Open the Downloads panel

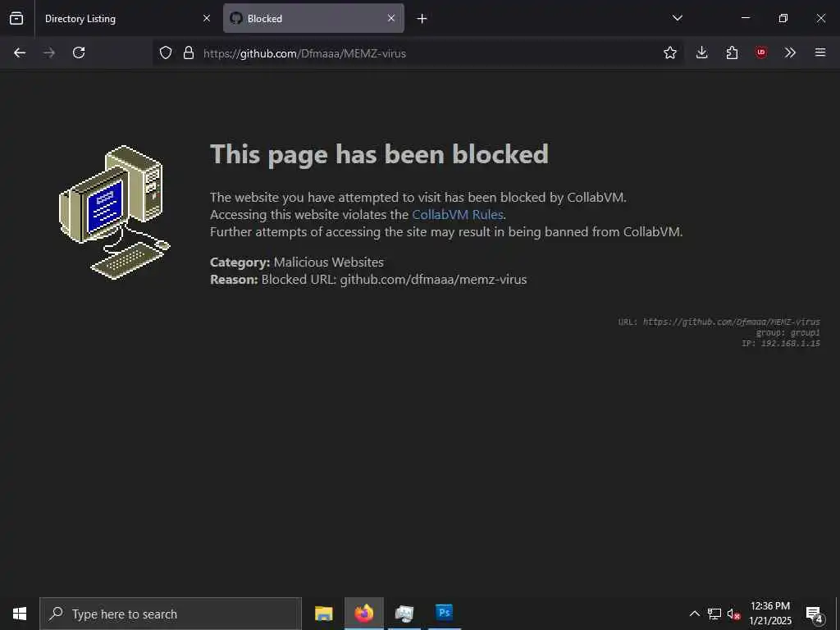click(702, 52)
